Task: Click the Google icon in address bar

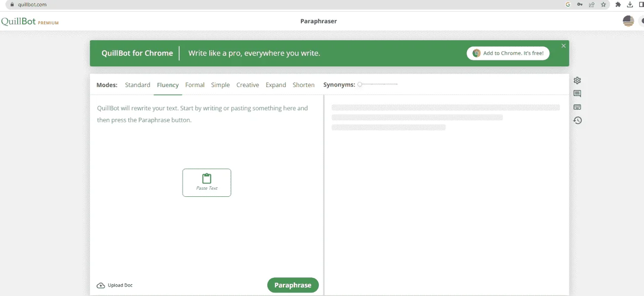Action: tap(568, 5)
